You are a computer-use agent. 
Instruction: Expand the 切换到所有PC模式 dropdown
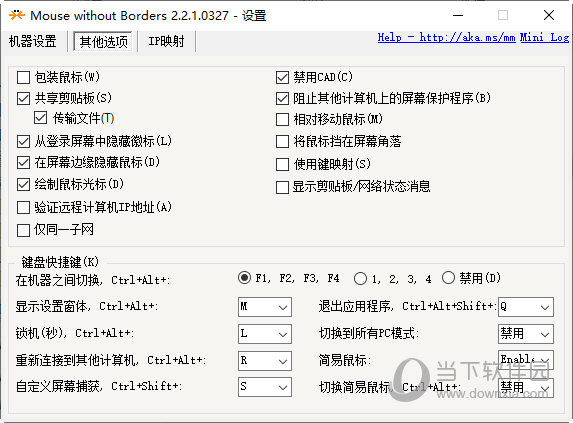point(526,334)
